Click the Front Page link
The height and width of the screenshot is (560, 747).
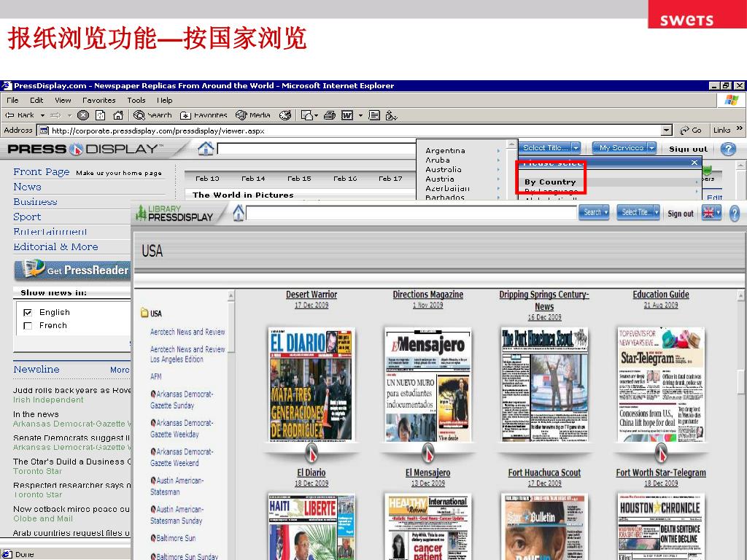point(42,171)
